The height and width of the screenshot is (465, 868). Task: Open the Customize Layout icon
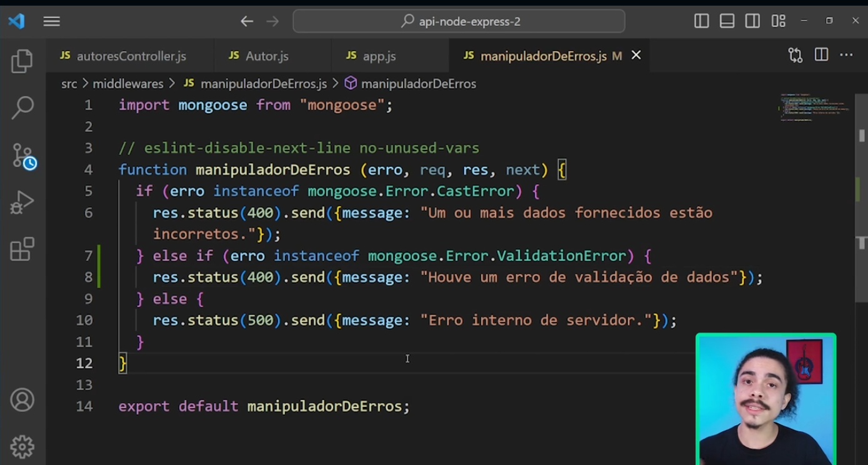(778, 21)
